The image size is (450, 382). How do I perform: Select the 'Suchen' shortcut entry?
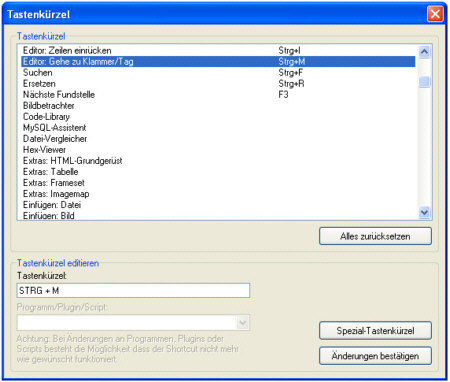click(218, 73)
